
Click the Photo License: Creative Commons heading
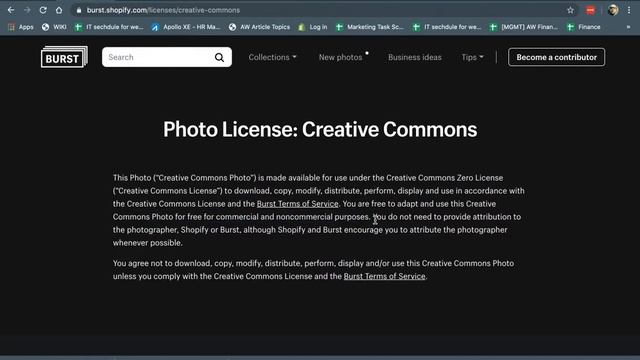(x=320, y=129)
